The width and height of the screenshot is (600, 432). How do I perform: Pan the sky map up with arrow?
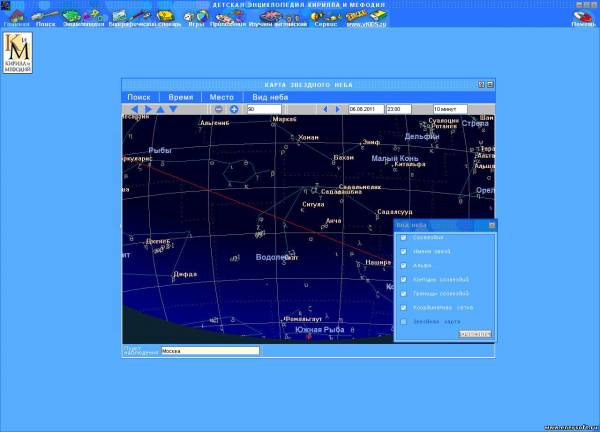coord(160,109)
